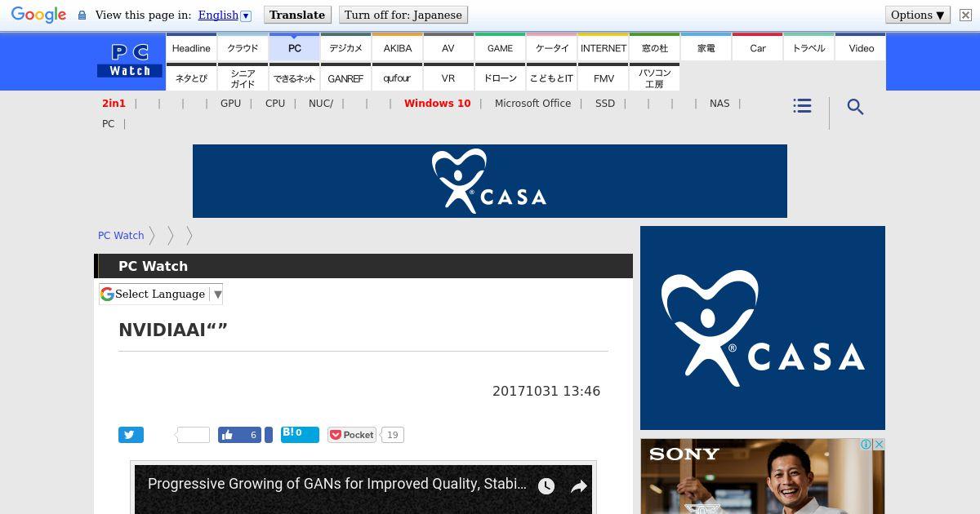Viewport: 980px width, 514px height.
Task: Click the PC Watch black header bar
Action: [363, 266]
